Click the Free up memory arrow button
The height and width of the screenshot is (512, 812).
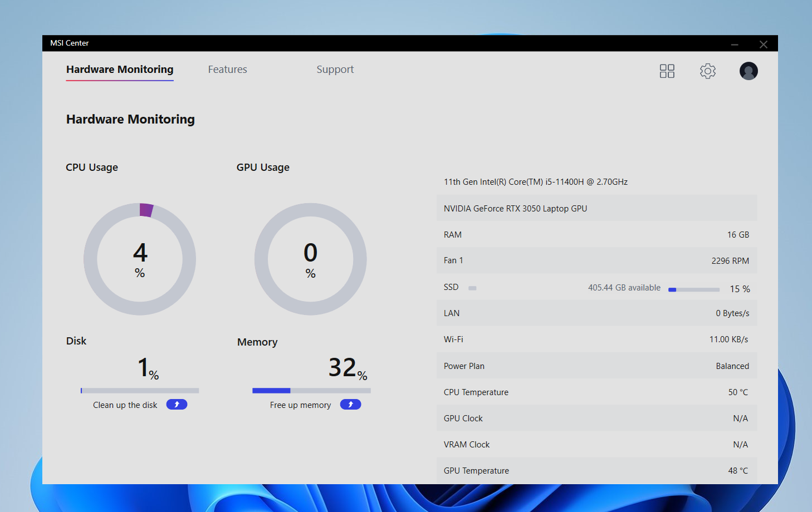click(x=350, y=405)
